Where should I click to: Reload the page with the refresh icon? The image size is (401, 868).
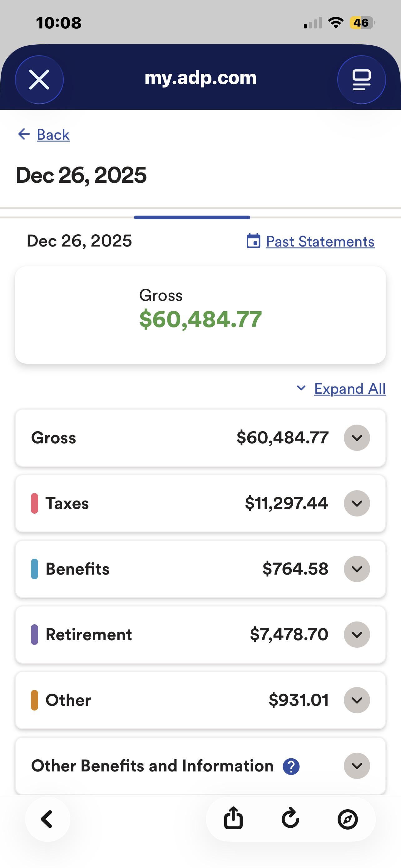pos(290,818)
